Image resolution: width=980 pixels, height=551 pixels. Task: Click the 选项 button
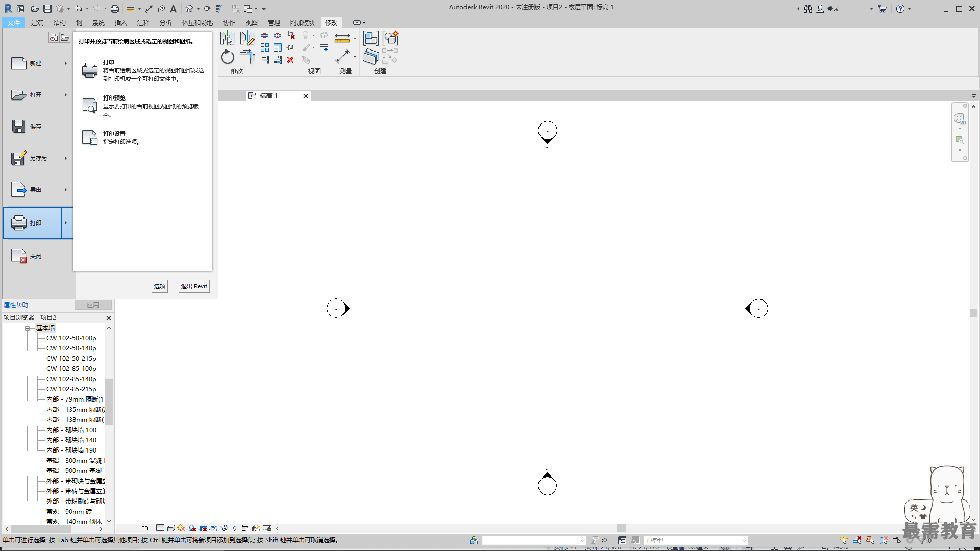click(160, 286)
